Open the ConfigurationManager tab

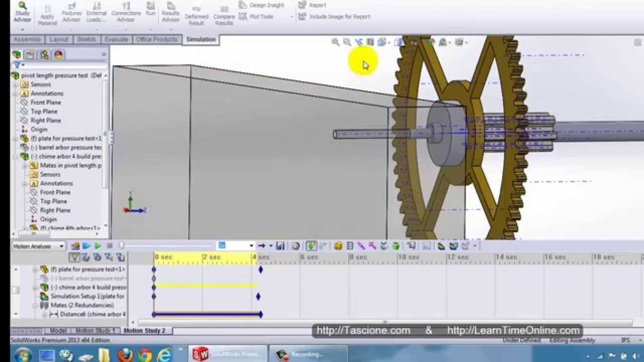[x=44, y=55]
